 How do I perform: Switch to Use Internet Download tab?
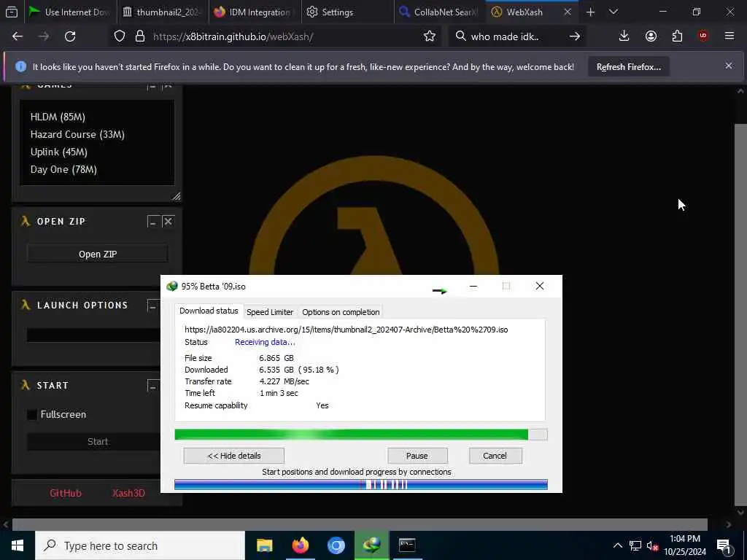click(69, 12)
